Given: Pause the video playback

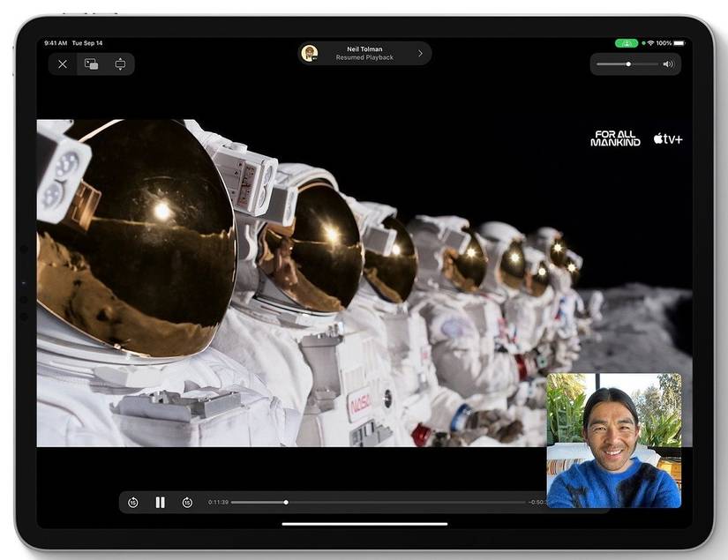Looking at the screenshot, I should click(x=161, y=503).
